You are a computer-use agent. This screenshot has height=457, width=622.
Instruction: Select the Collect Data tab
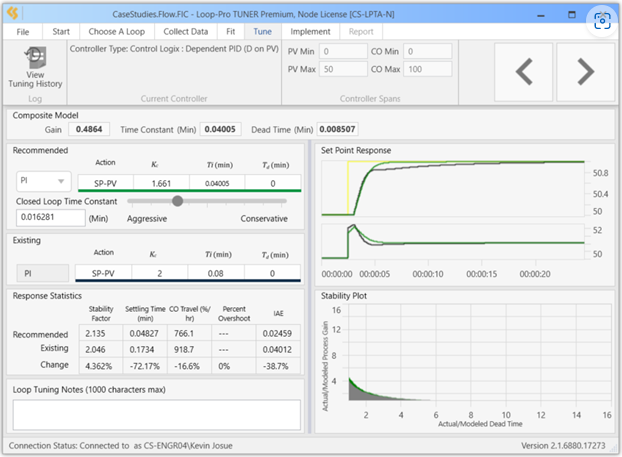point(186,32)
